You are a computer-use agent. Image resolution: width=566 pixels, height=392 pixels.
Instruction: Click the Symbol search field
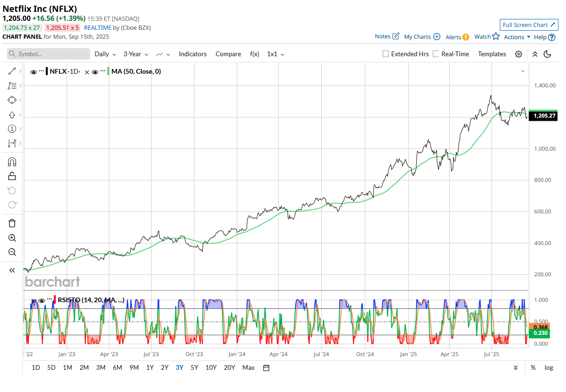click(x=48, y=54)
